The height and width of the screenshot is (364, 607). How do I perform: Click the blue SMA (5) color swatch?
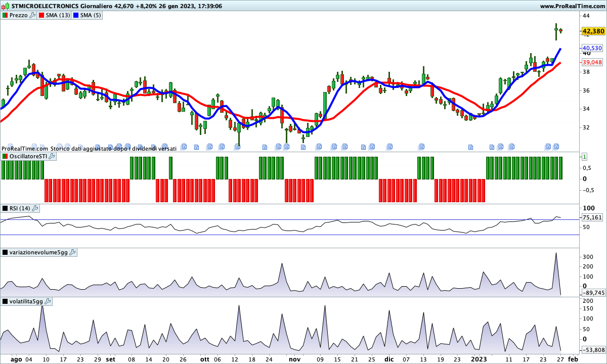[x=76, y=15]
